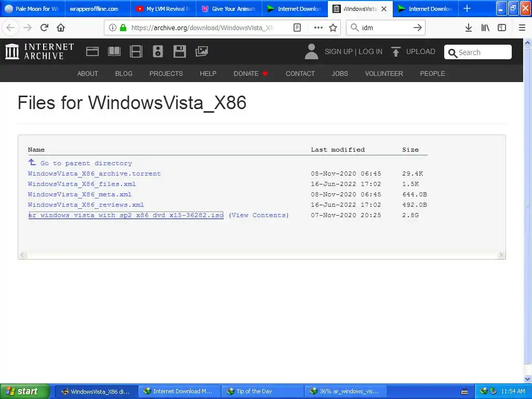Open site information icon in address bar

point(113,28)
